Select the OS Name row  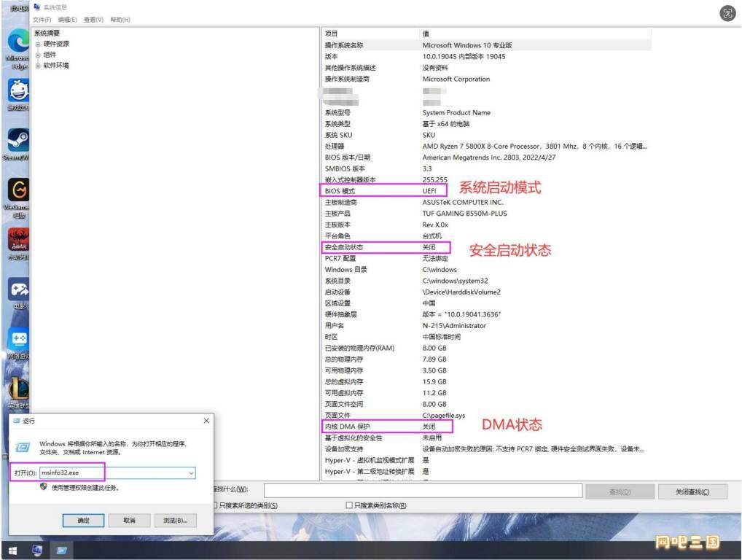coord(486,45)
